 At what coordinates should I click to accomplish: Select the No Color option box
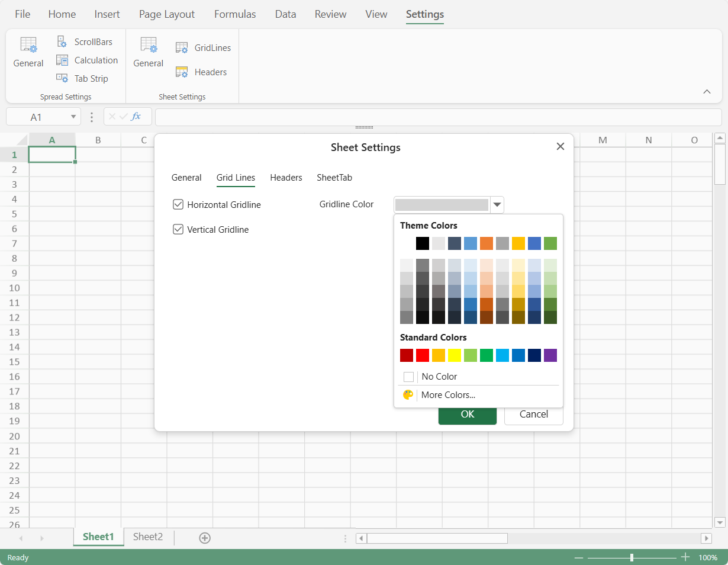[408, 377]
